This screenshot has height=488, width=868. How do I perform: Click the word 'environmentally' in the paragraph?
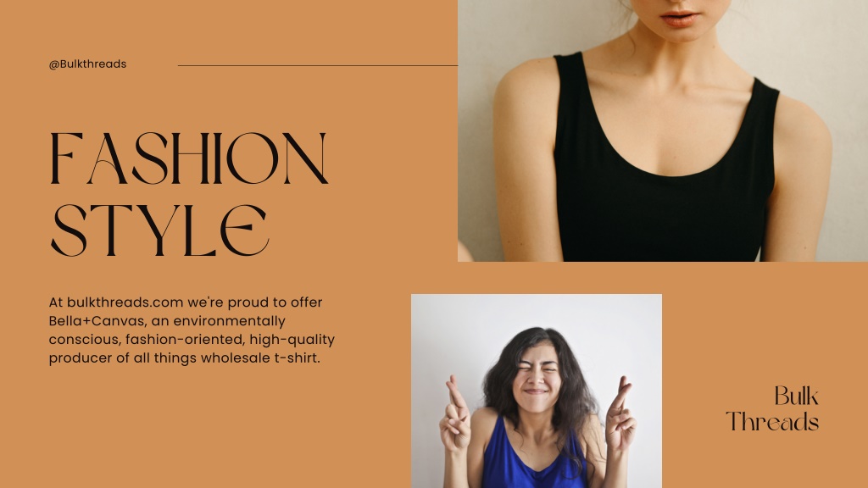tap(229, 321)
